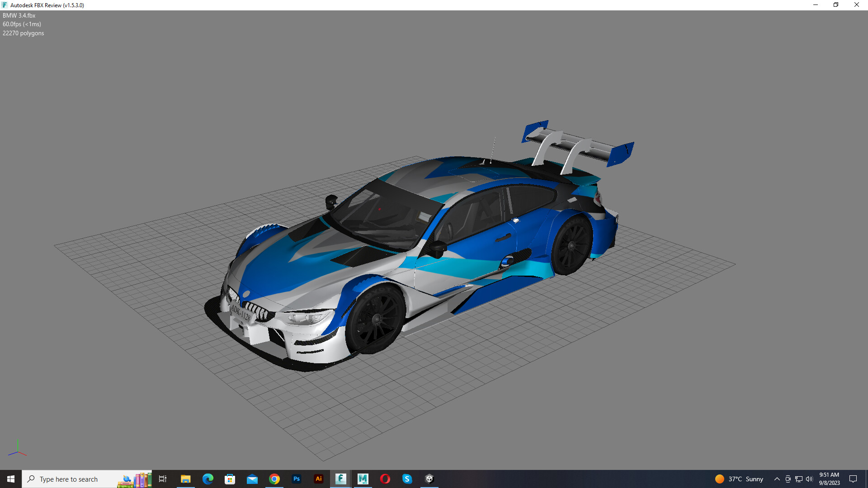
Task: Expand hidden system tray icons
Action: [777, 479]
